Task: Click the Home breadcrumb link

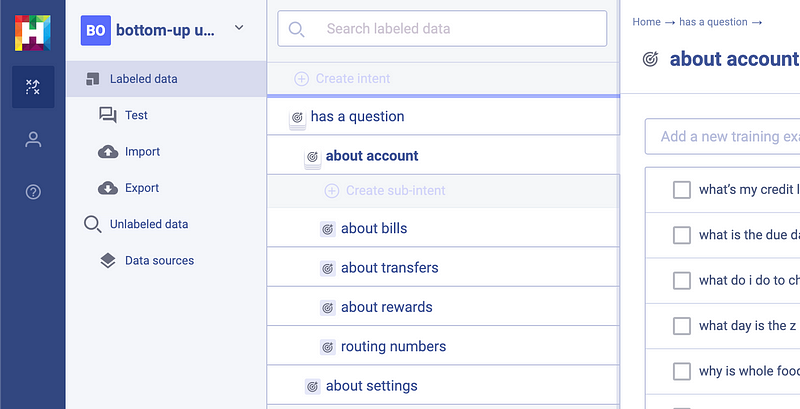Action: (646, 21)
